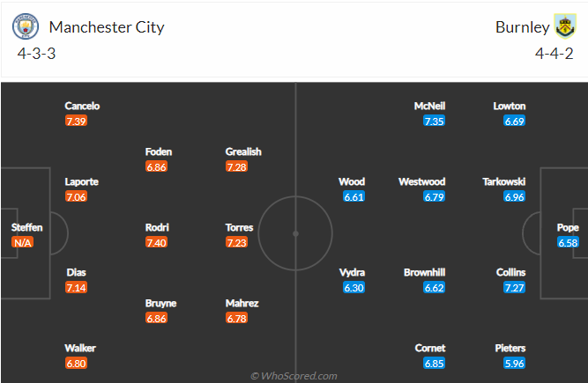The width and height of the screenshot is (588, 383).
Task: Open Westwood's player name
Action: tap(422, 181)
